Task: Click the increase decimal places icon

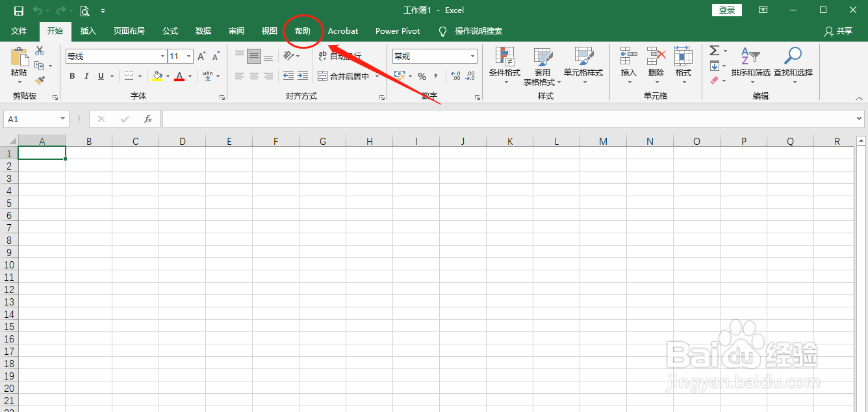Action: click(x=455, y=76)
